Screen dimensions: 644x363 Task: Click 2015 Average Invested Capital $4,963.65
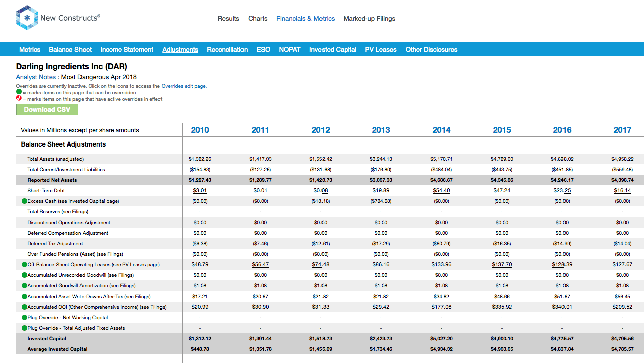click(x=502, y=349)
